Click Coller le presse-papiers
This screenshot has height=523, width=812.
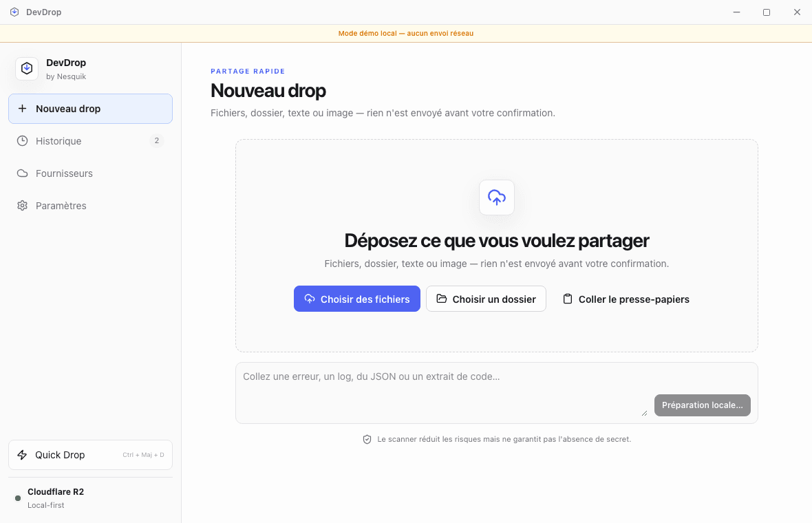point(626,299)
